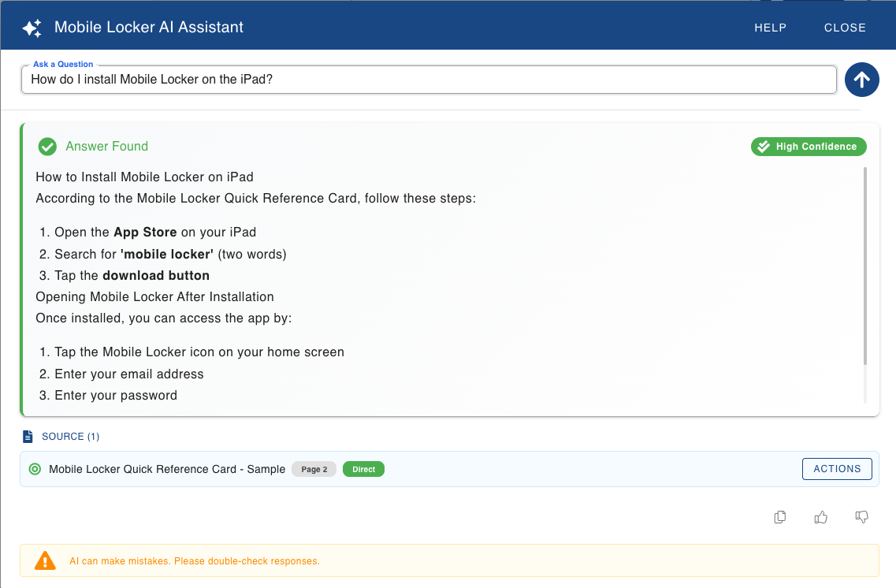
Task: Click the 'Answer Found' heading text
Action: (x=107, y=147)
